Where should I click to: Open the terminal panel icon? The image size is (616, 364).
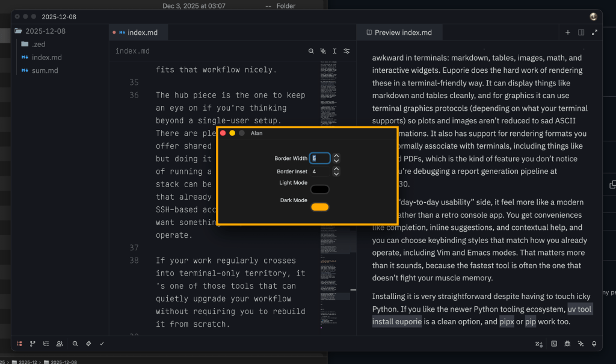(x=554, y=344)
